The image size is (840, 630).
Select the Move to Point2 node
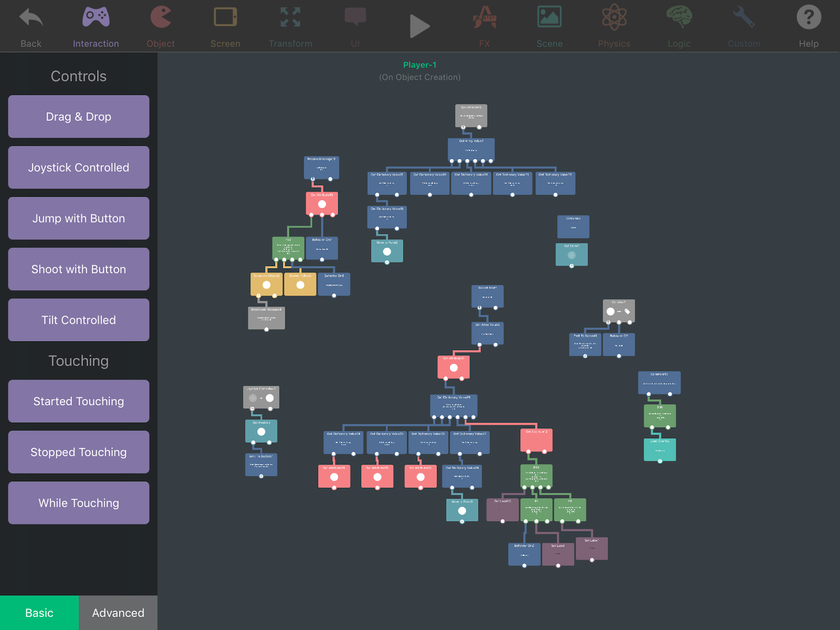[x=387, y=251]
